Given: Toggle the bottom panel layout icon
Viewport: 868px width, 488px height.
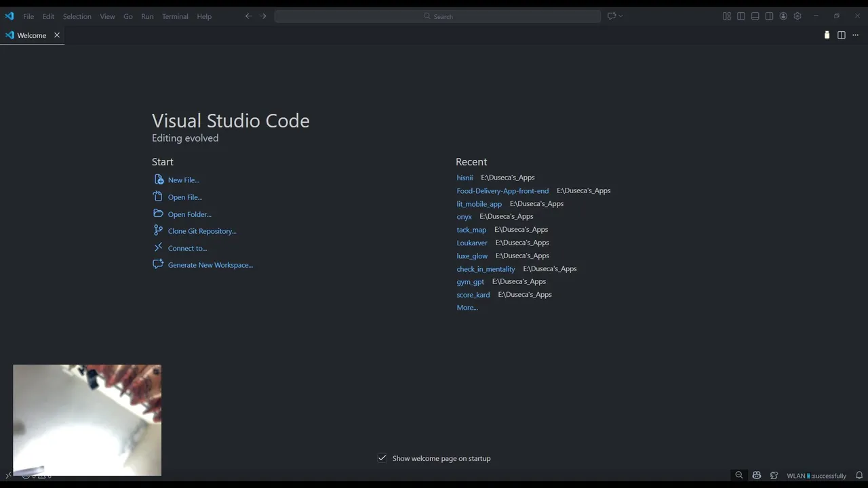Looking at the screenshot, I should [x=755, y=16].
